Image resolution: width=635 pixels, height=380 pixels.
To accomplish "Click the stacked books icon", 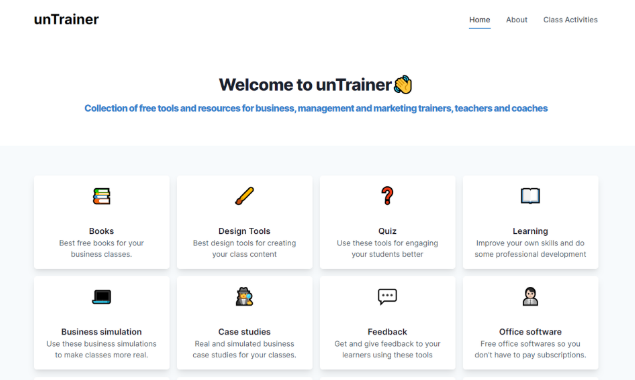I will point(101,196).
